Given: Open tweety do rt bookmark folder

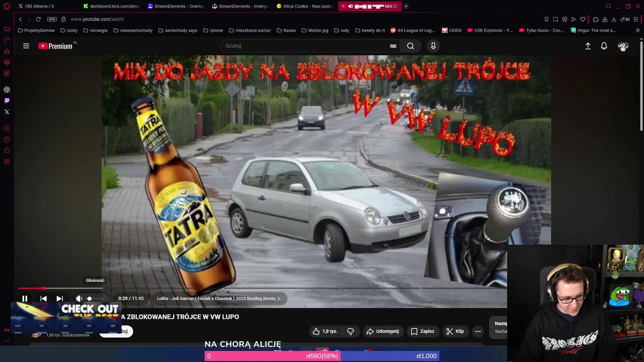Looking at the screenshot, I should point(370,30).
